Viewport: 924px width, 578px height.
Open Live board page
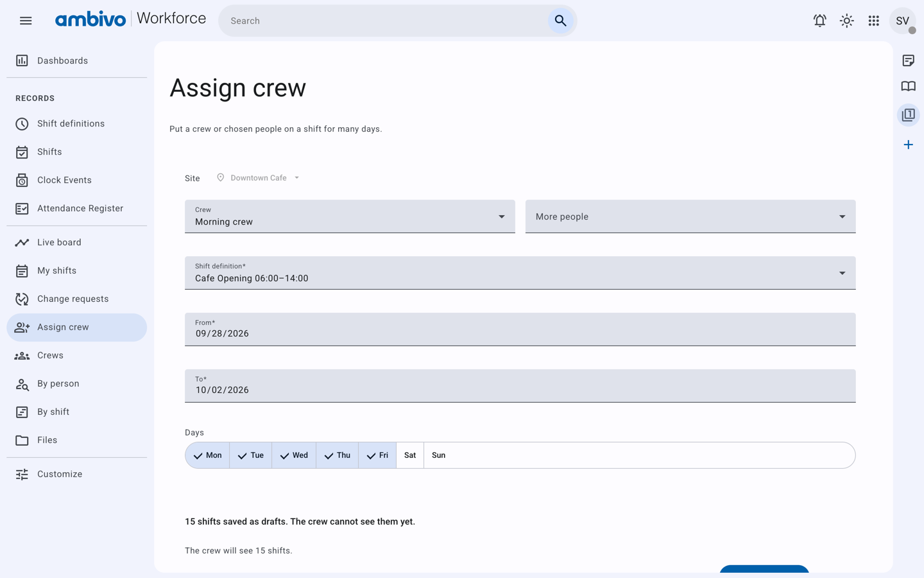[x=77, y=242]
